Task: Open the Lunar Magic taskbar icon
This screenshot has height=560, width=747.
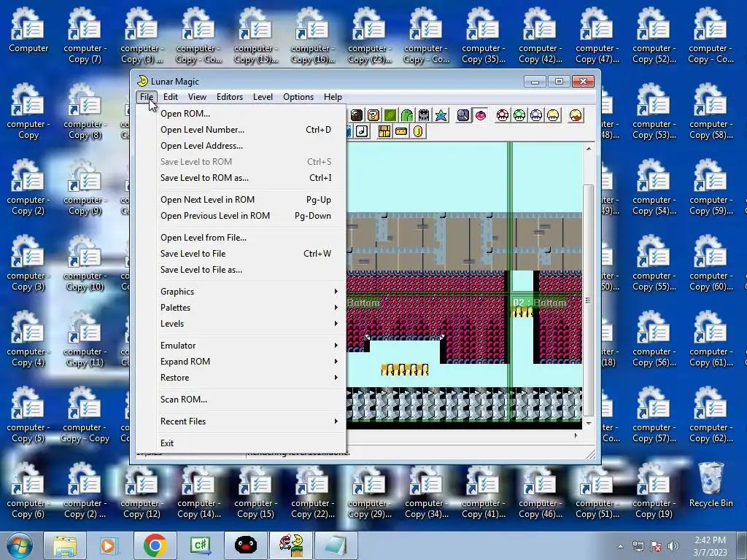Action: tap(291, 545)
